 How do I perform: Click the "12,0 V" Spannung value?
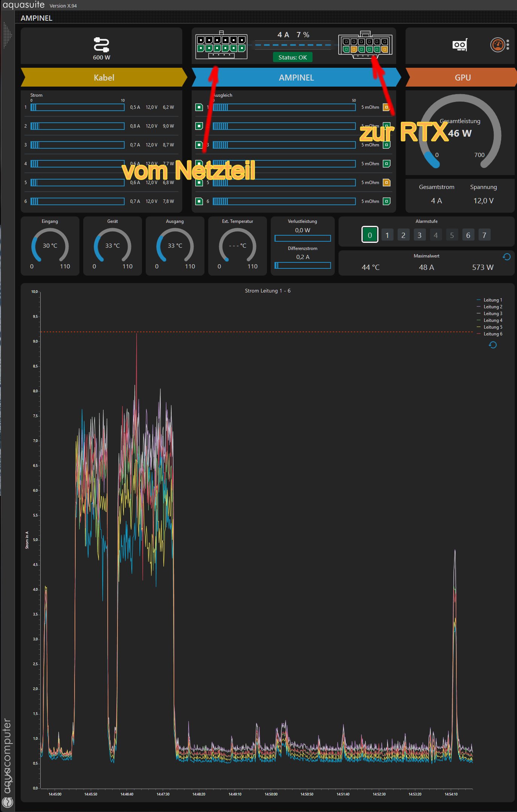pyautogui.click(x=483, y=201)
